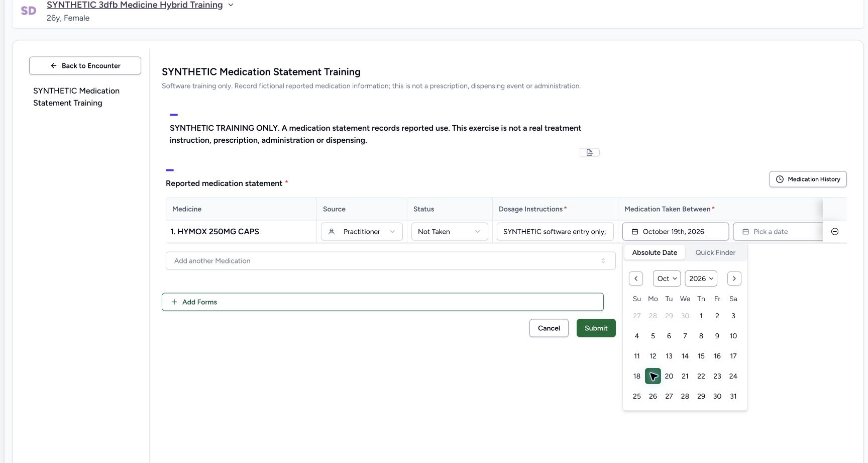Go to previous month in calendar
This screenshot has width=868, height=463.
pos(636,279)
